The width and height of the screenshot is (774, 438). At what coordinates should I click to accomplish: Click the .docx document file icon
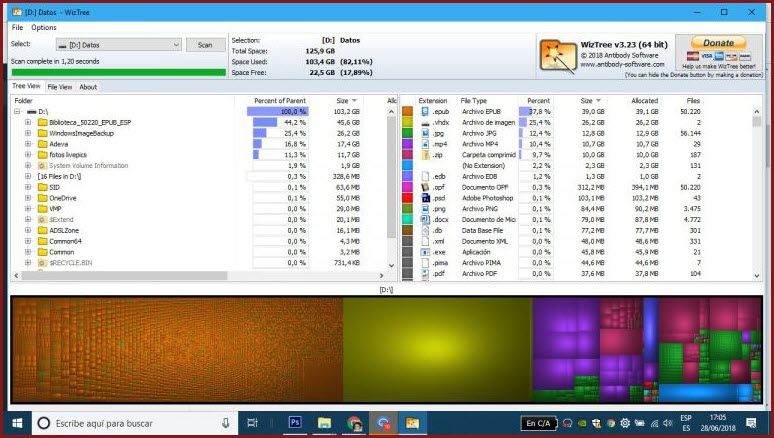425,219
